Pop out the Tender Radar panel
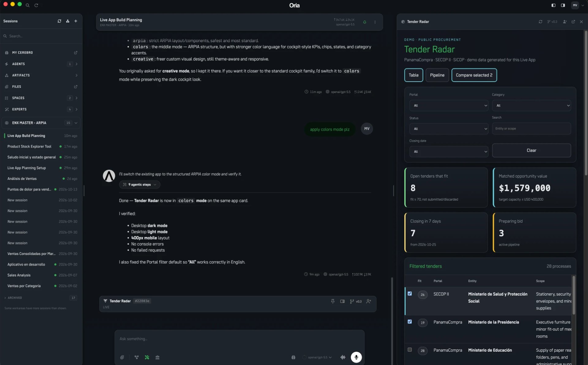Image resolution: width=588 pixels, height=365 pixels. pos(573,22)
